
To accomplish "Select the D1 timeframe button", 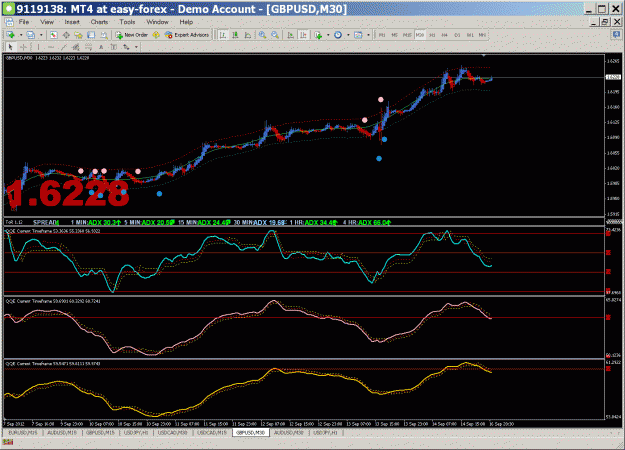I will (458, 35).
